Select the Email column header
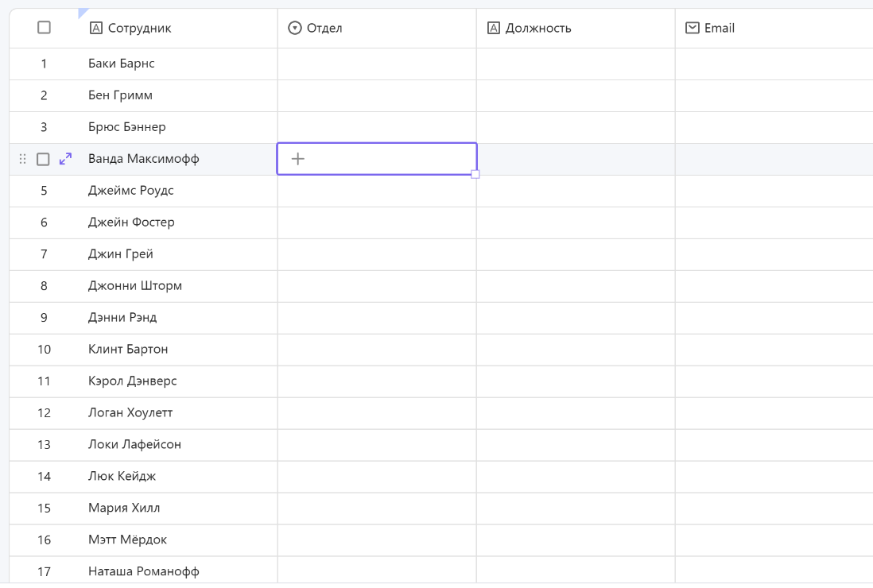The width and height of the screenshot is (873, 588). [x=774, y=29]
